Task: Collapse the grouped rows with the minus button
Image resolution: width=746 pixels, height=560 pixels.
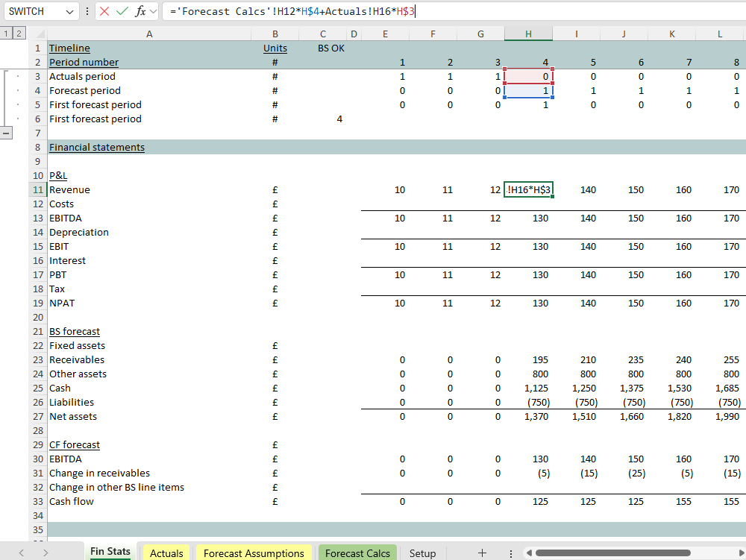Action: pyautogui.click(x=7, y=133)
